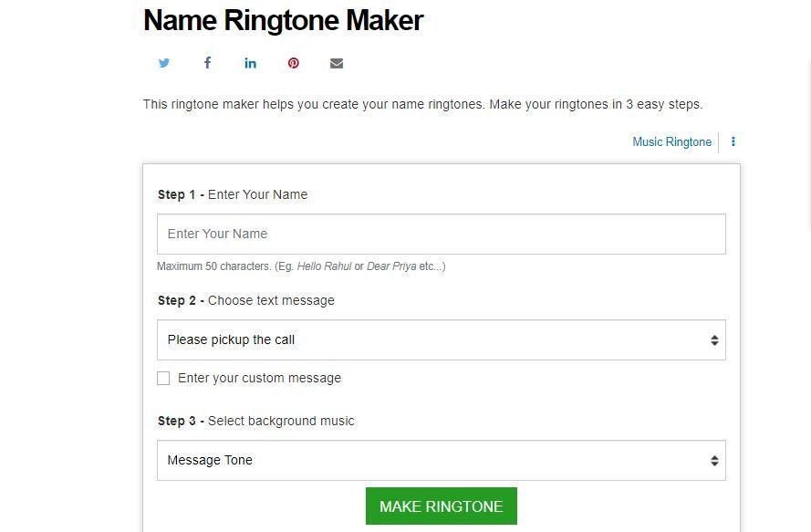Click the Step 2 Choose text message label
811x532 pixels.
click(x=245, y=300)
